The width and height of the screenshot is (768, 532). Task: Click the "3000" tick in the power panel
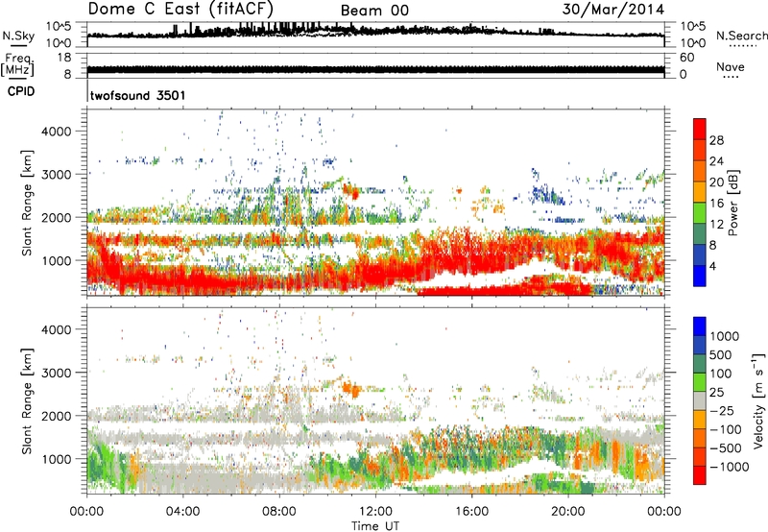[x=56, y=175]
